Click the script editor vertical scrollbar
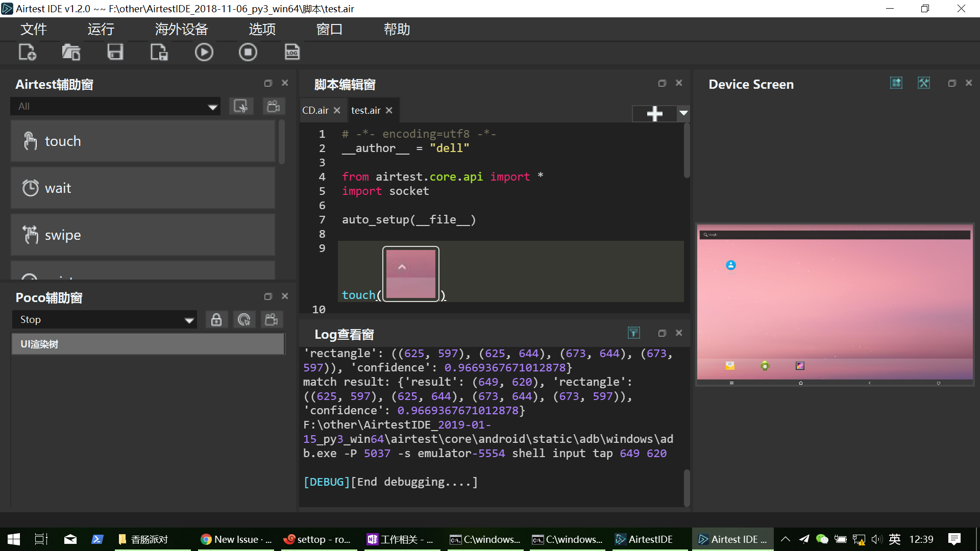The image size is (980, 551). (x=687, y=151)
